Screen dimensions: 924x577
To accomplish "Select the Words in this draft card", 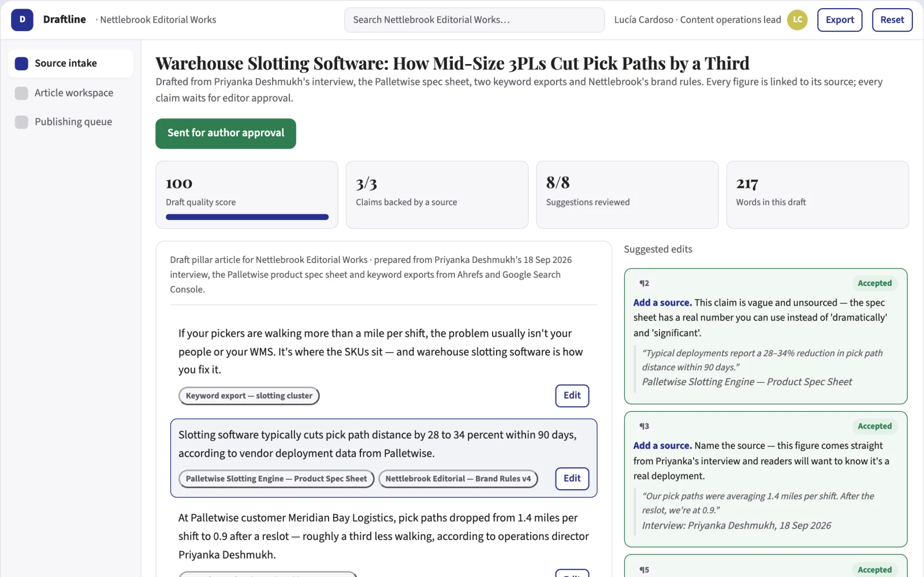I will pyautogui.click(x=817, y=195).
